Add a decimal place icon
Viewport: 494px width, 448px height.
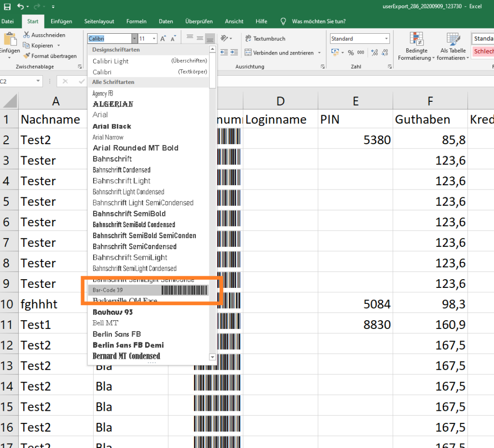[374, 53]
